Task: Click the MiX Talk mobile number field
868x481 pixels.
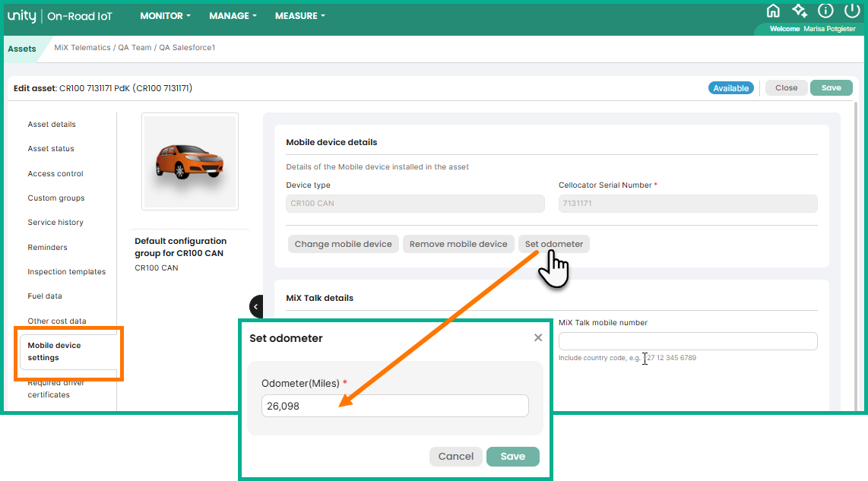Action: (x=687, y=341)
